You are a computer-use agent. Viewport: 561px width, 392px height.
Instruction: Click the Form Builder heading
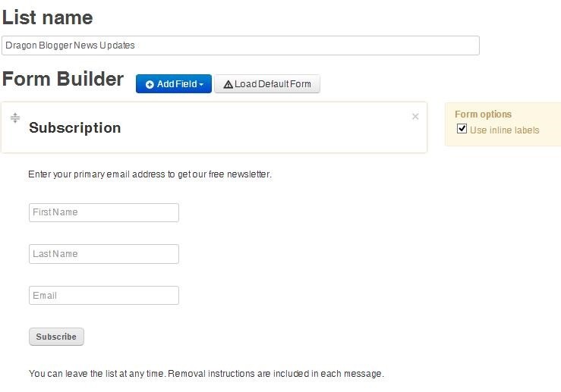(x=63, y=79)
